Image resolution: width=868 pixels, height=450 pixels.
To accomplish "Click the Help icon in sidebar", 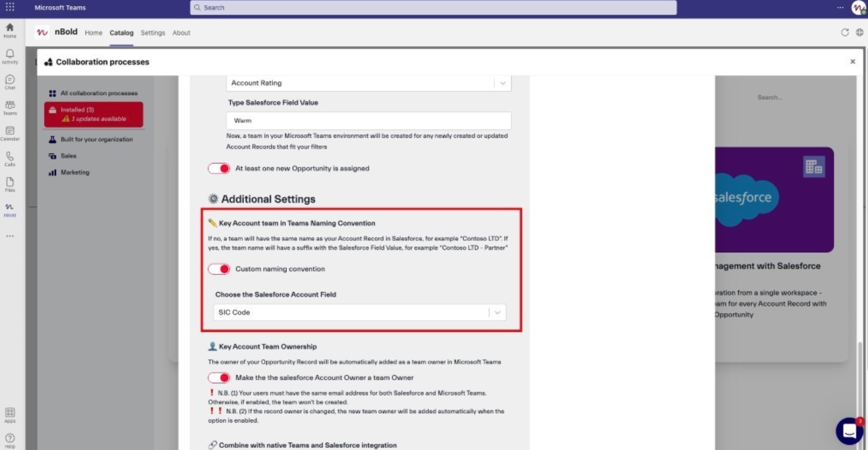I will point(10,440).
